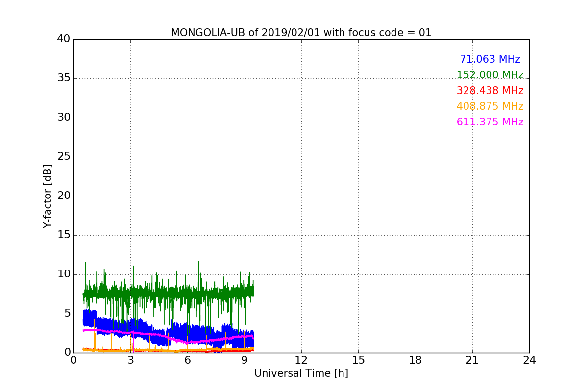Click y-axis tick label 20
588x392 pixels.
coord(64,196)
